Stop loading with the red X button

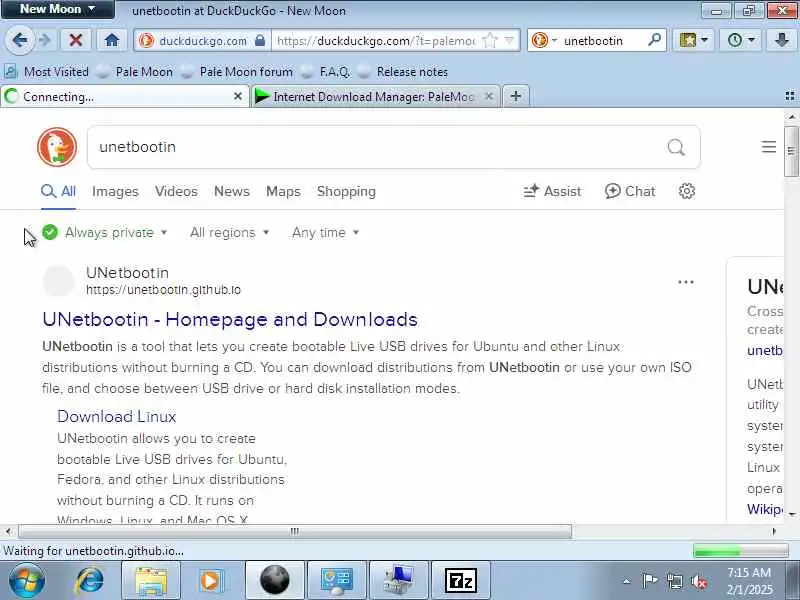click(76, 40)
